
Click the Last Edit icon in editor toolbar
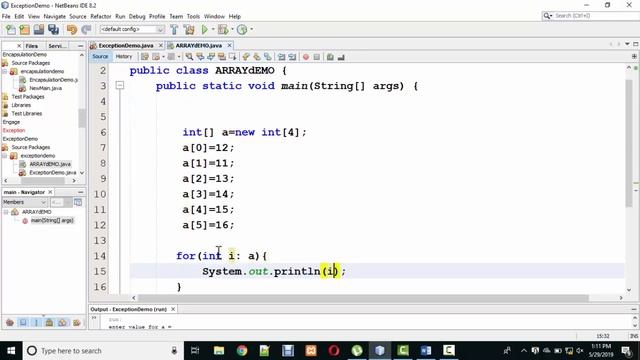point(144,57)
